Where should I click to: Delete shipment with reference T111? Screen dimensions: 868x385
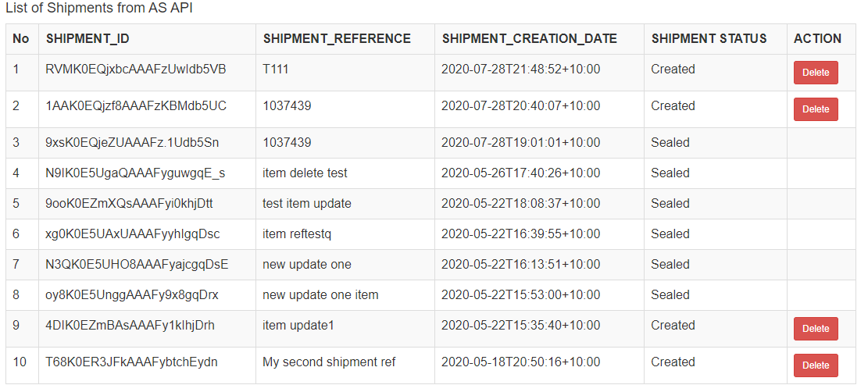click(x=816, y=73)
